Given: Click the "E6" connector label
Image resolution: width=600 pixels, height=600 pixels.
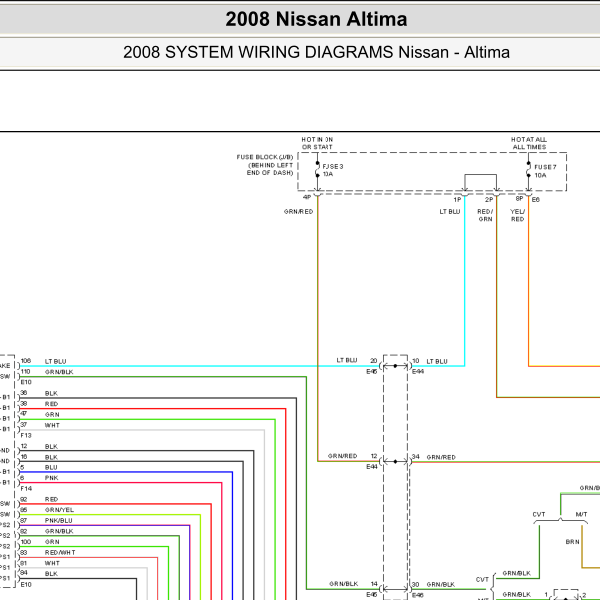Looking at the screenshot, I should (536, 200).
